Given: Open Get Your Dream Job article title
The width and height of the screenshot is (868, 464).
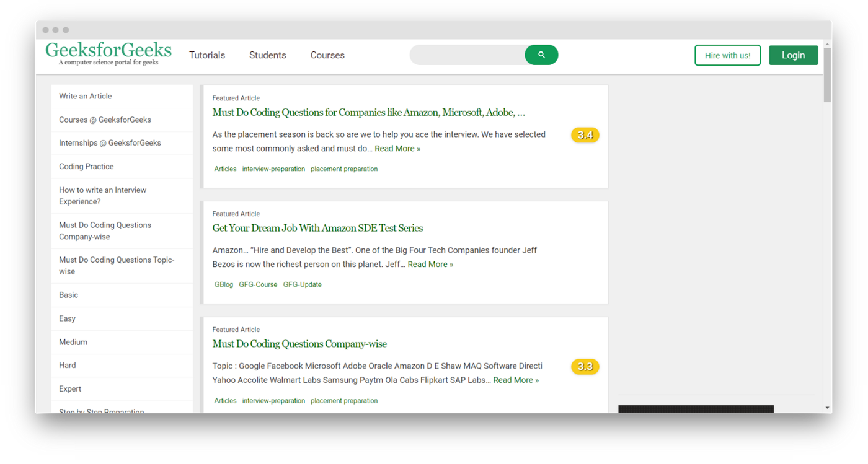Looking at the screenshot, I should coord(317,229).
